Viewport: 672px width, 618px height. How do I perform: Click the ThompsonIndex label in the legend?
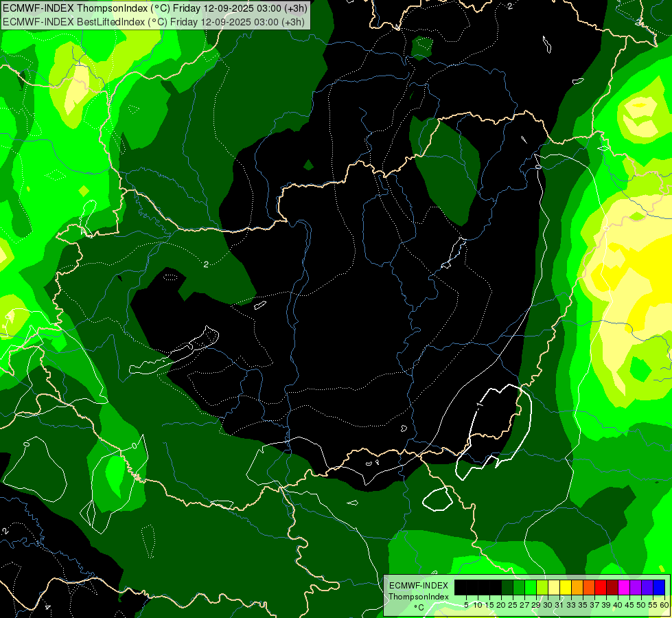coord(419,597)
